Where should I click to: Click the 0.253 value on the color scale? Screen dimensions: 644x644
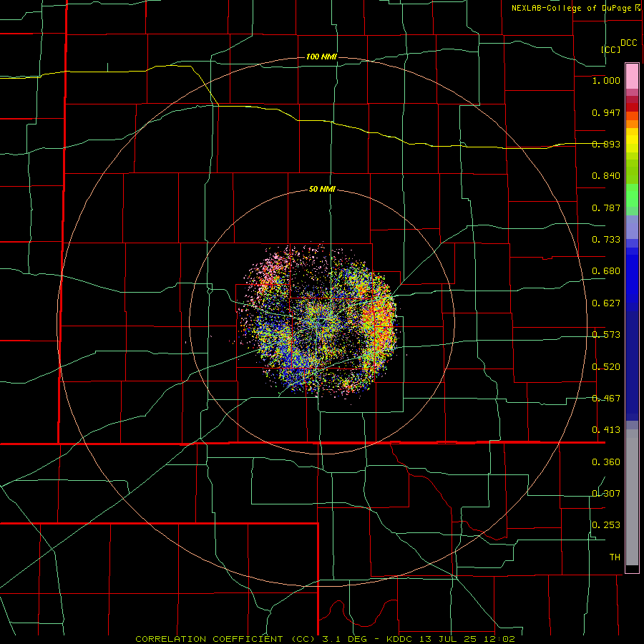tap(606, 525)
